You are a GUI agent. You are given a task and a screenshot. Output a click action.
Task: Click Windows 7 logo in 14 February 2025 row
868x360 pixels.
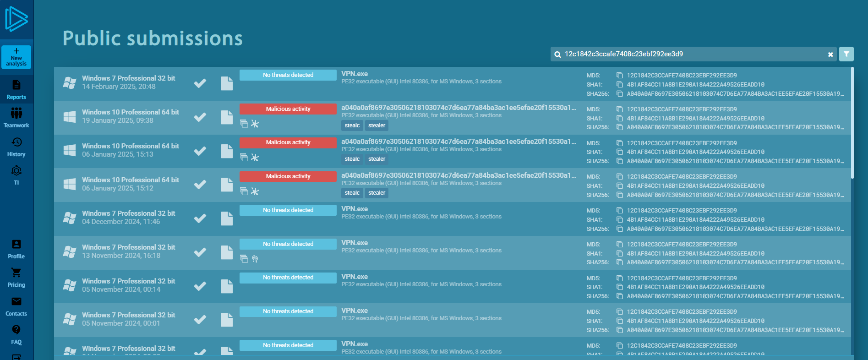[70, 83]
